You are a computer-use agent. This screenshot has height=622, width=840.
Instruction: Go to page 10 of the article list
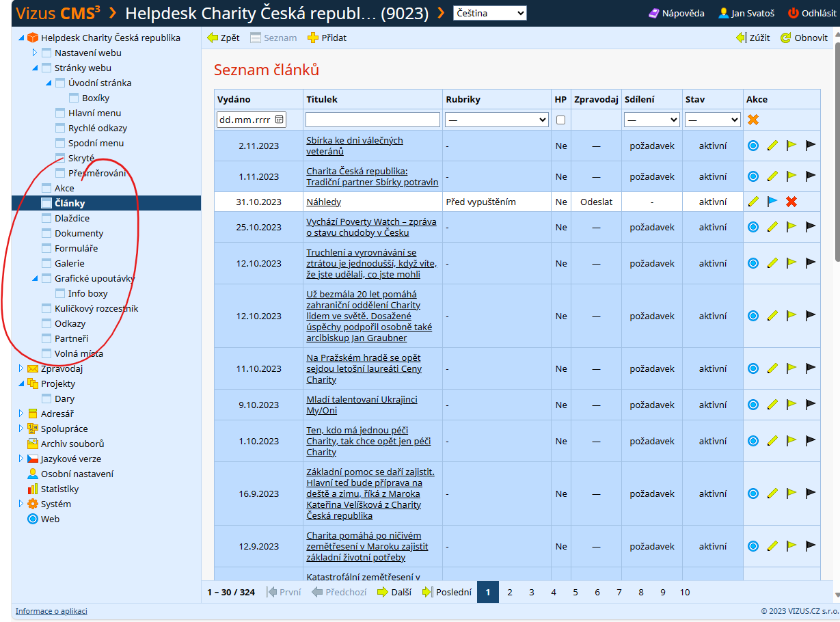[685, 592]
